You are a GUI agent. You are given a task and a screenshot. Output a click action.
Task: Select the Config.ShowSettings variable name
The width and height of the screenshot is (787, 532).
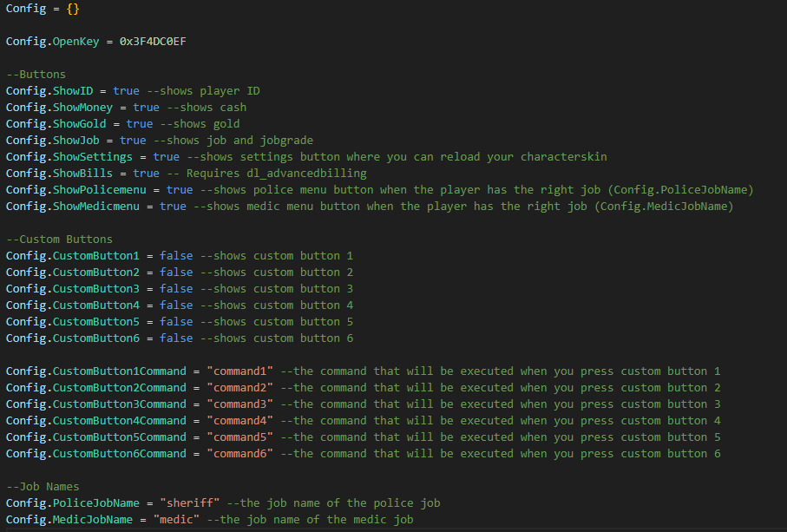point(92,156)
